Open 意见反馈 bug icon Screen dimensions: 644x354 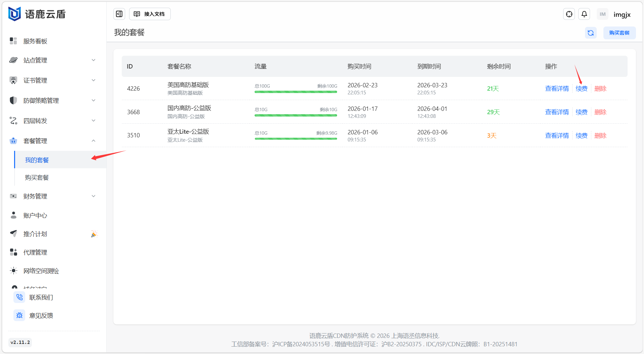click(19, 315)
